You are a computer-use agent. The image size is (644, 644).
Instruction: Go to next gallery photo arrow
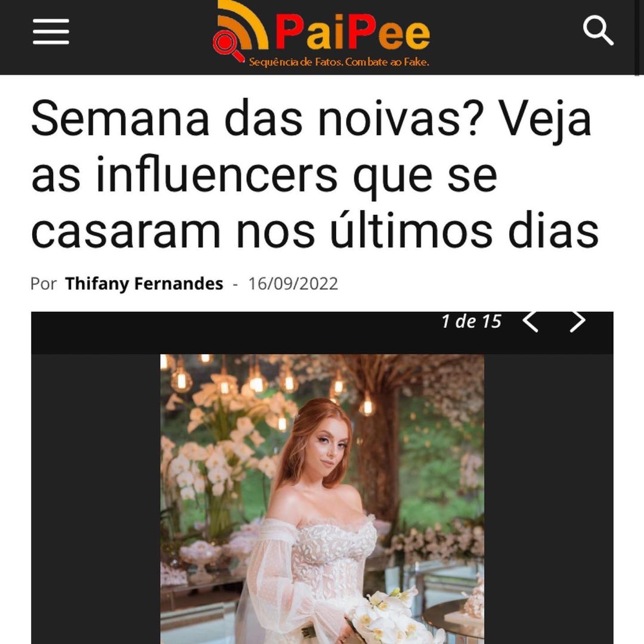click(577, 321)
